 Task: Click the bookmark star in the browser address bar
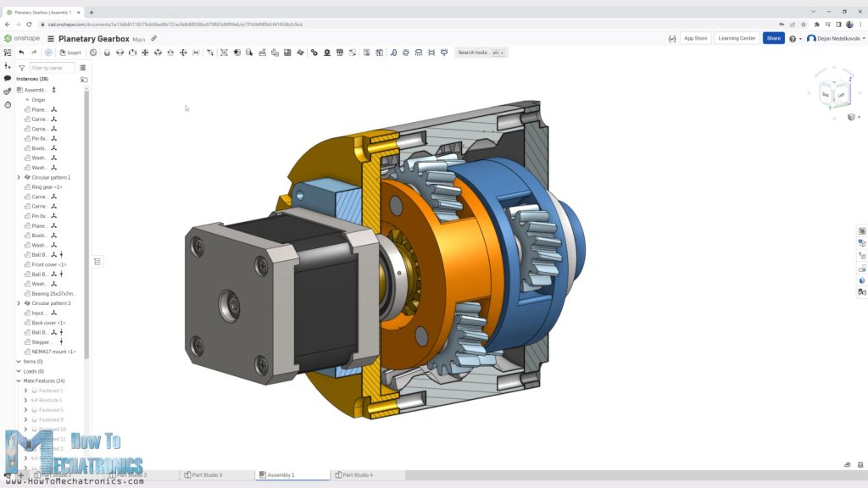(x=804, y=25)
